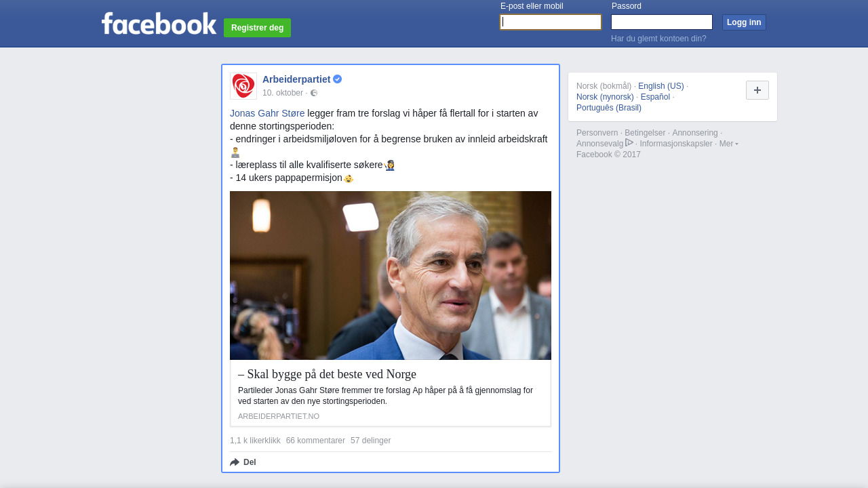Click the share arrow icon beside Del
The width and height of the screenshot is (868, 488).
(x=235, y=462)
